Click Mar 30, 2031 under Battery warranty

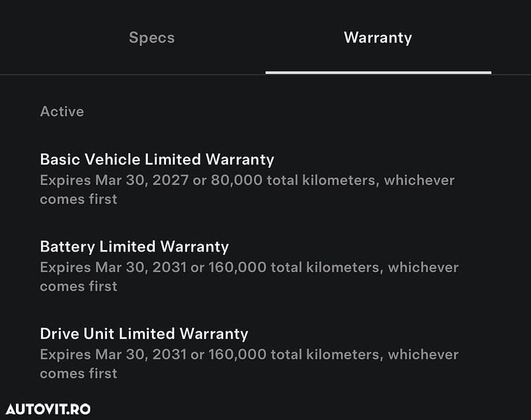click(142, 267)
